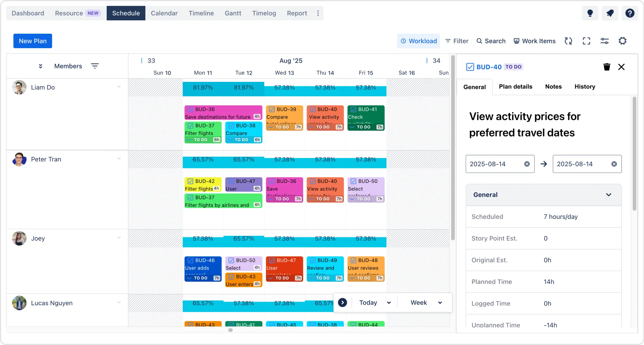Enter fullscreen mode via expand icon
The width and height of the screenshot is (644, 345).
coord(586,41)
